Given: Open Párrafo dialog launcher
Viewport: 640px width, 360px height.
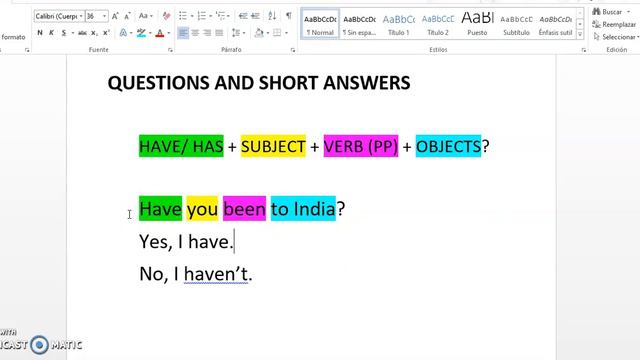Looking at the screenshot, I should pos(293,50).
